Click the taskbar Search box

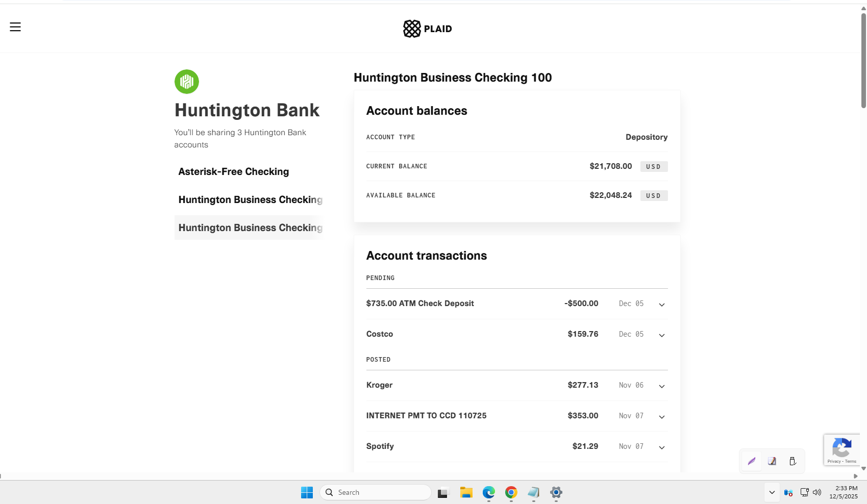tap(376, 492)
